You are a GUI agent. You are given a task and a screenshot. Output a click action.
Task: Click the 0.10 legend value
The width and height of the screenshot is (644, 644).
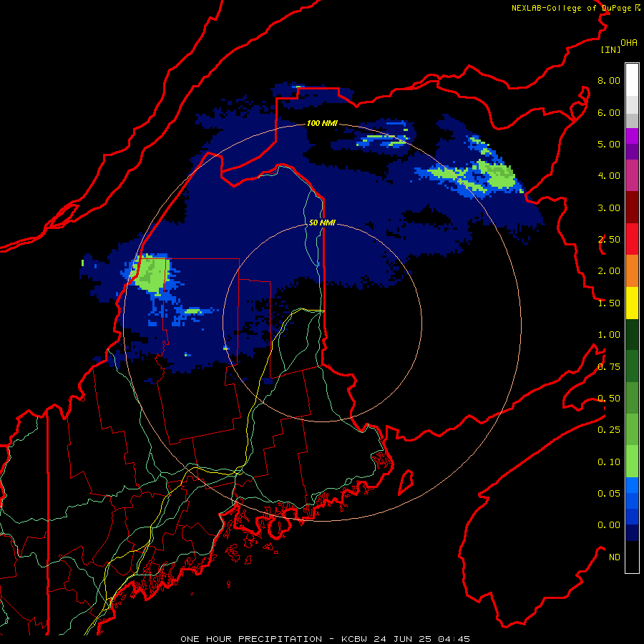click(x=609, y=462)
